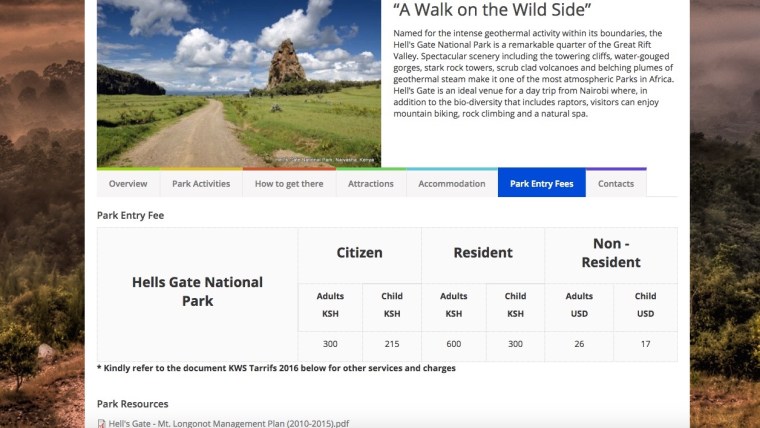This screenshot has height=428, width=760.
Task: Click the Citizen column header
Action: (x=359, y=253)
